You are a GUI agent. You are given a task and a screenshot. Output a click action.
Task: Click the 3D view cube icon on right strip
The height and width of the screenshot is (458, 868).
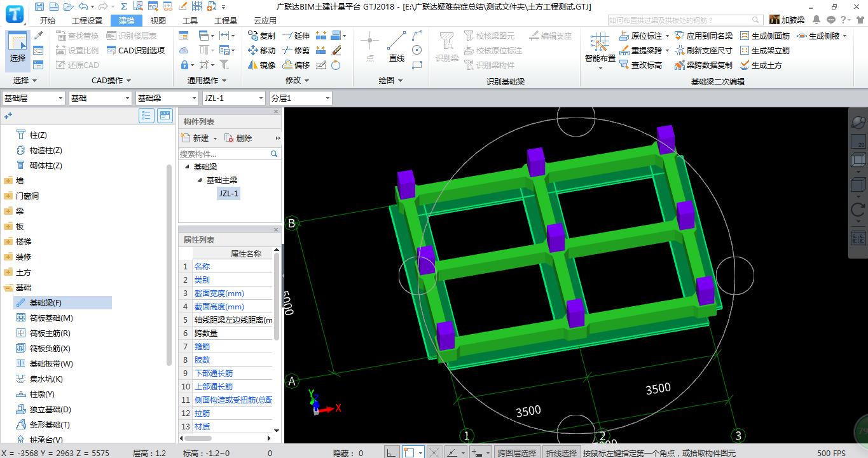click(858, 159)
